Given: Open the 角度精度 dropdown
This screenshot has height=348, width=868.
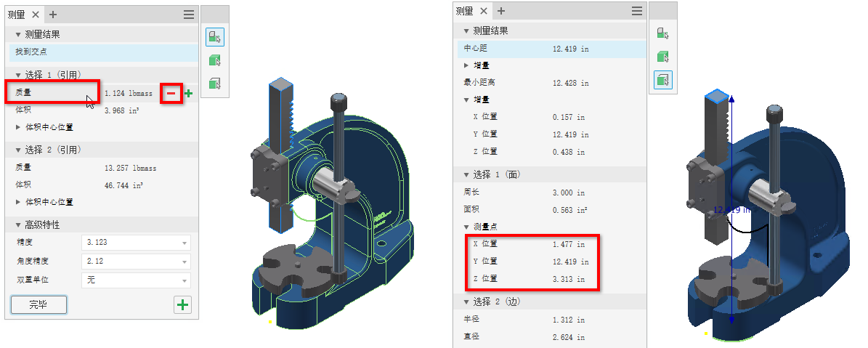Looking at the screenshot, I should tap(136, 261).
